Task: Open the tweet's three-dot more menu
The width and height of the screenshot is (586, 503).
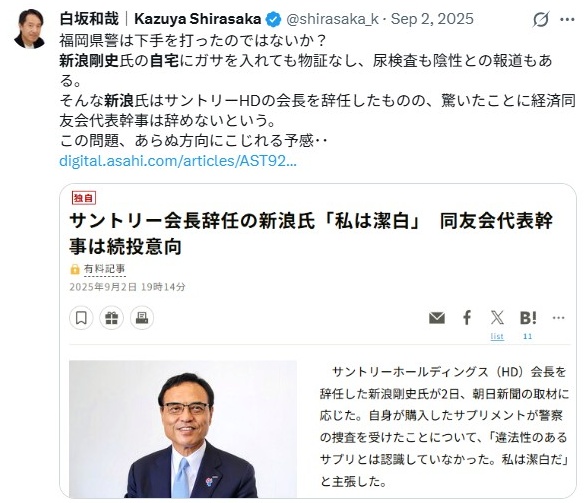Action: click(x=567, y=19)
